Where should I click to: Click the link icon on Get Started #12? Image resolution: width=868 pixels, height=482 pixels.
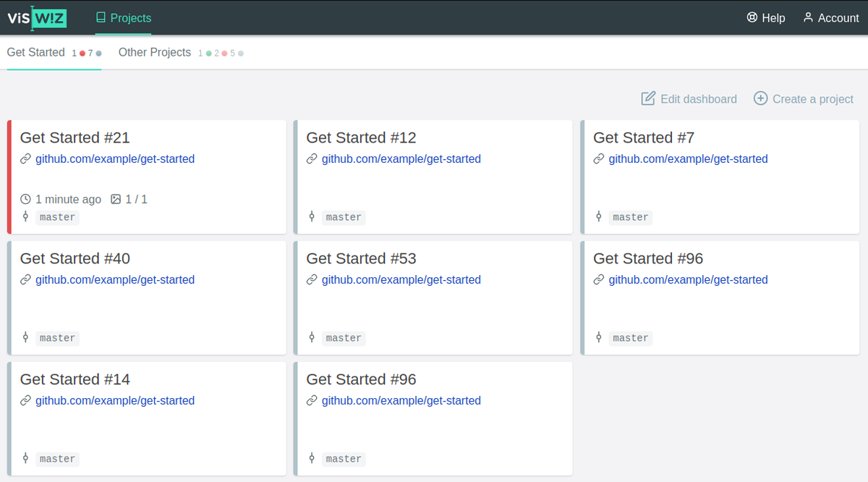tap(312, 159)
